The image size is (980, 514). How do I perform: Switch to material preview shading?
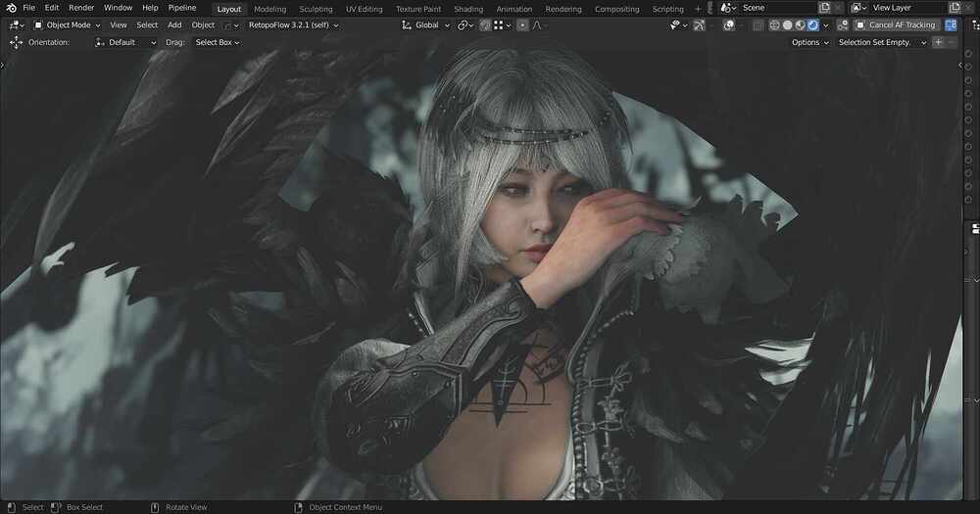pyautogui.click(x=800, y=25)
